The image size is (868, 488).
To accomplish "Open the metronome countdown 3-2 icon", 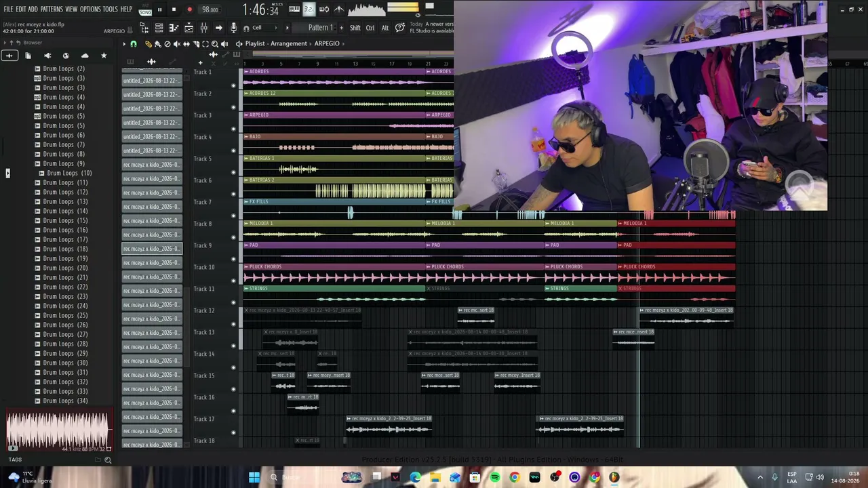I will click(x=309, y=9).
